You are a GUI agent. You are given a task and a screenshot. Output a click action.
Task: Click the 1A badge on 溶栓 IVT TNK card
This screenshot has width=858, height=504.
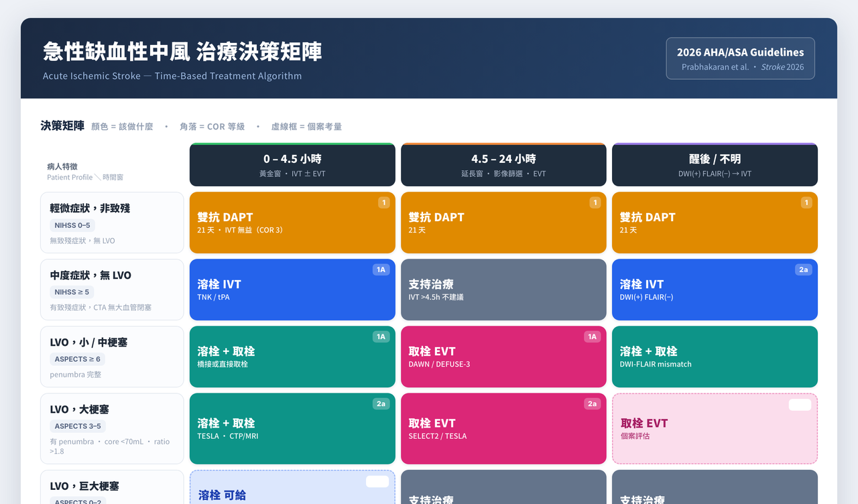coord(381,269)
